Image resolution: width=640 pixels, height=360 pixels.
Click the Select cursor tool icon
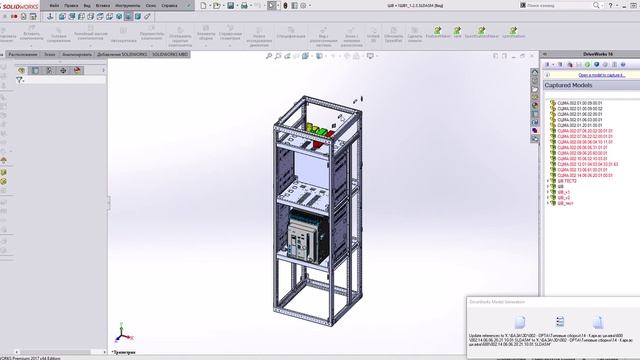point(272,6)
